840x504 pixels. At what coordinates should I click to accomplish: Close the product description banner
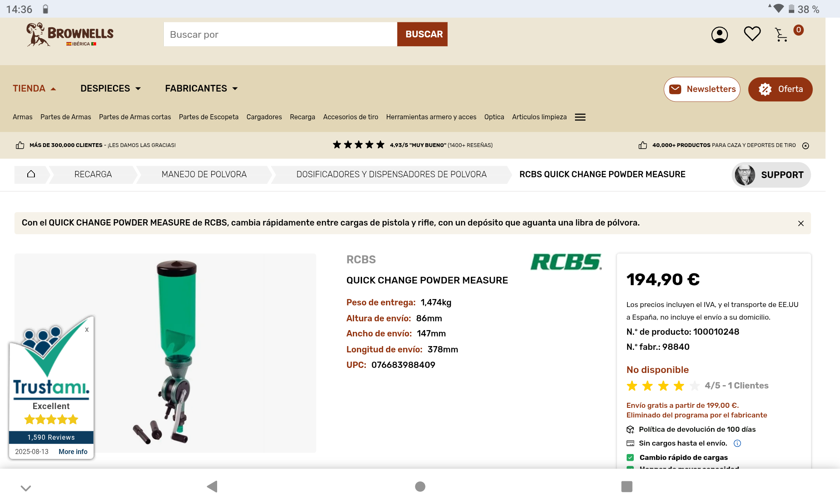point(801,223)
